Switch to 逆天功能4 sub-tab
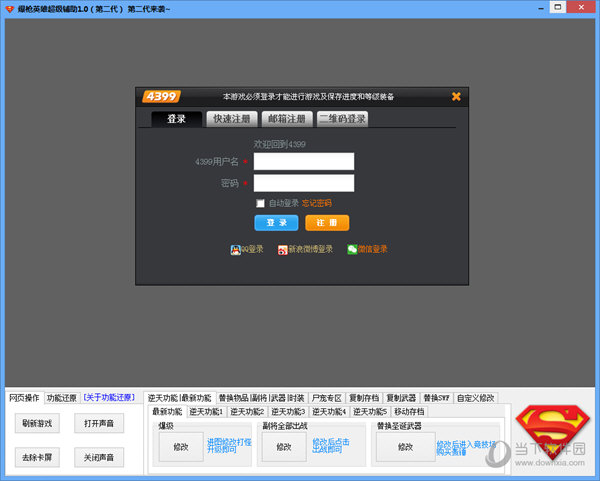Screen dimensions: 600x481 [x=329, y=412]
